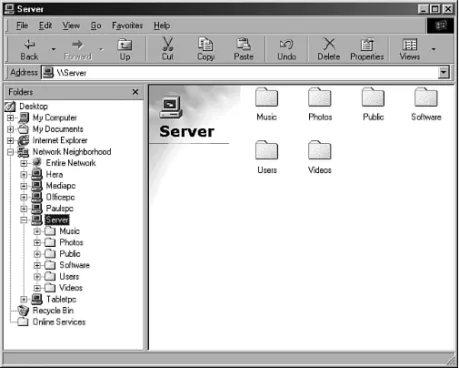459x368 pixels.
Task: Open the View menu
Action: 71,26
